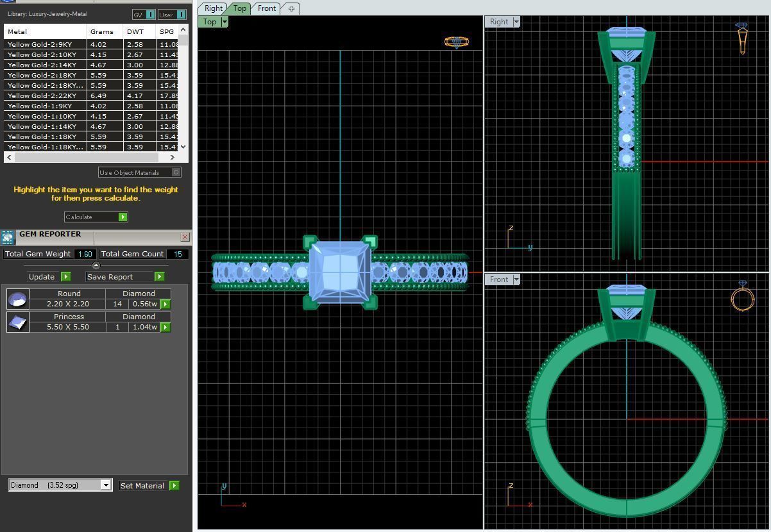Click the Top viewport title label

point(210,22)
